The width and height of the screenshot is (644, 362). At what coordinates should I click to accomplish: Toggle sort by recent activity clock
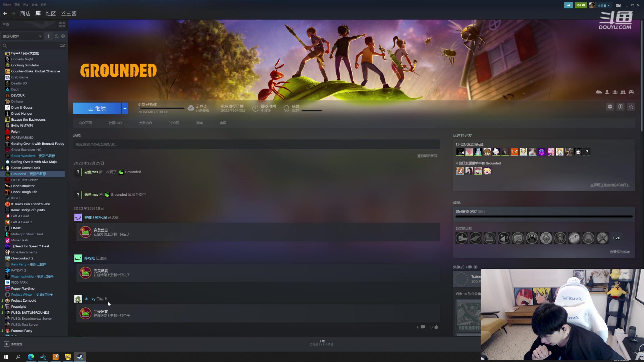pyautogui.click(x=57, y=36)
